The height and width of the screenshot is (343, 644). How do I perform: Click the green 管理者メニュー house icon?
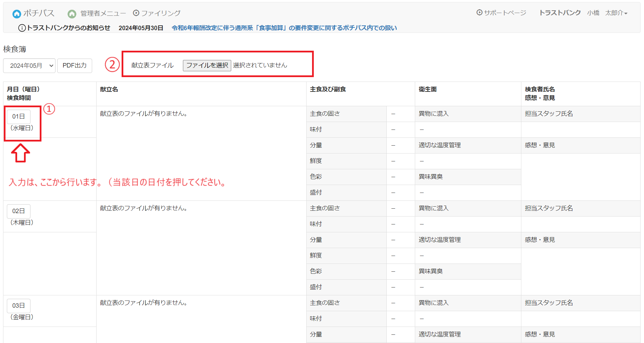[72, 14]
